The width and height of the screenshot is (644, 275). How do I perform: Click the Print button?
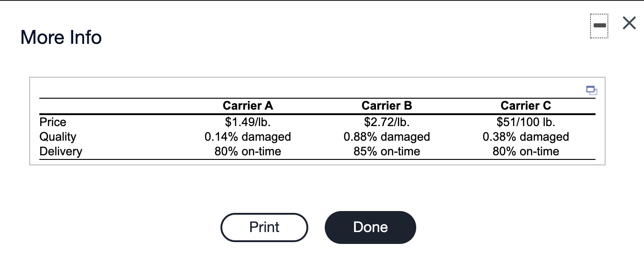pos(264,227)
